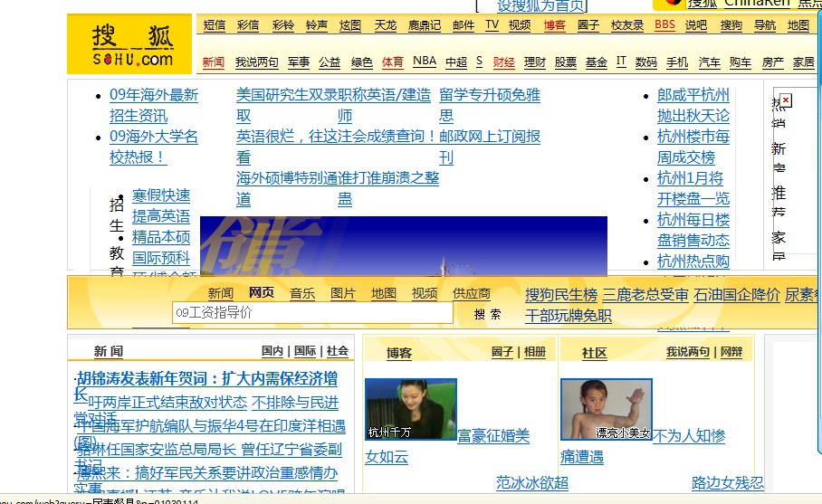Click the 漂亮小美女 community thumbnail

click(x=606, y=409)
